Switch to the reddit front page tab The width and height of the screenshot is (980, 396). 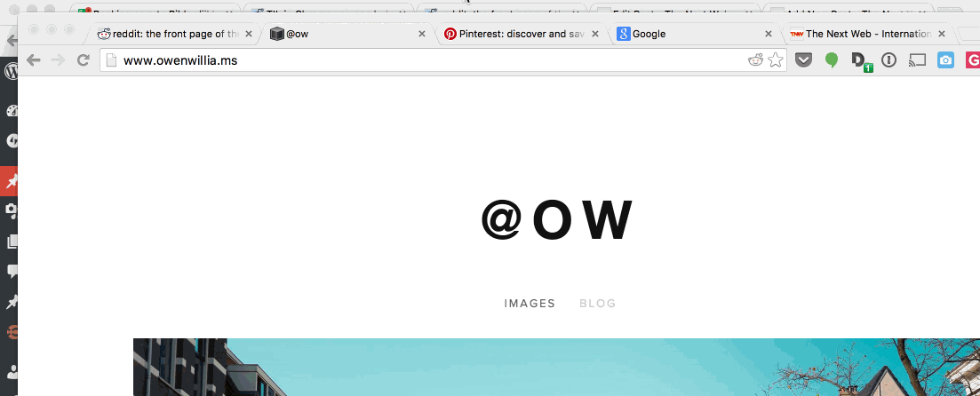(169, 34)
